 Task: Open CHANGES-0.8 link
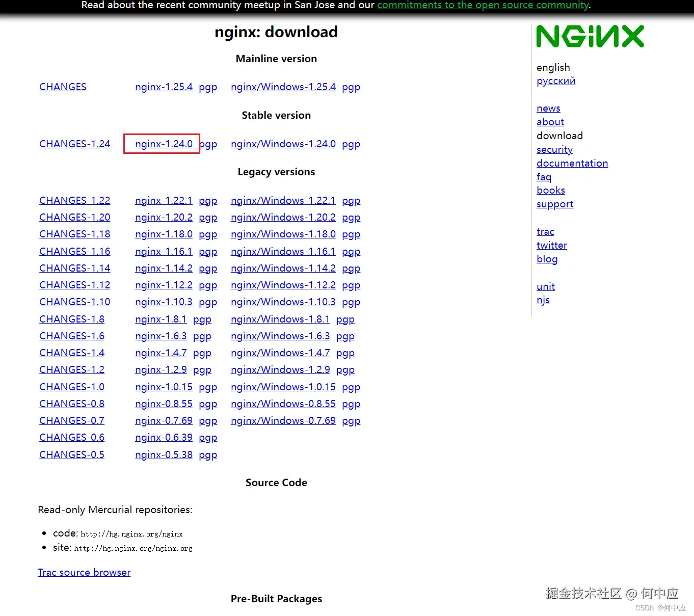click(x=72, y=404)
